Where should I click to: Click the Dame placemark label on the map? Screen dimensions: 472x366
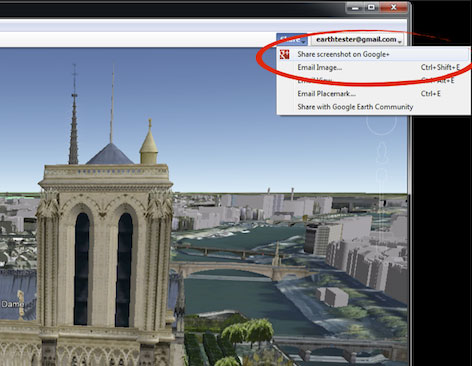12,304
